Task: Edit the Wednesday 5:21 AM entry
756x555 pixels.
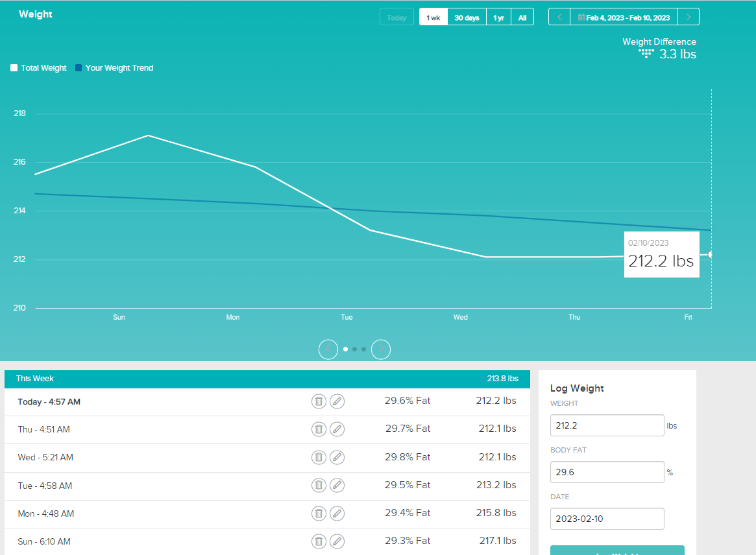Action: [337, 457]
